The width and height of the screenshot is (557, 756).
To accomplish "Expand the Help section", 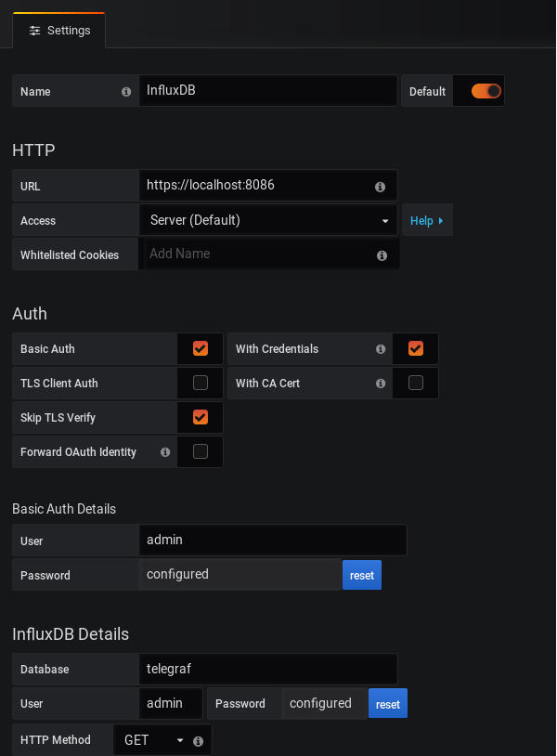I will pyautogui.click(x=427, y=220).
